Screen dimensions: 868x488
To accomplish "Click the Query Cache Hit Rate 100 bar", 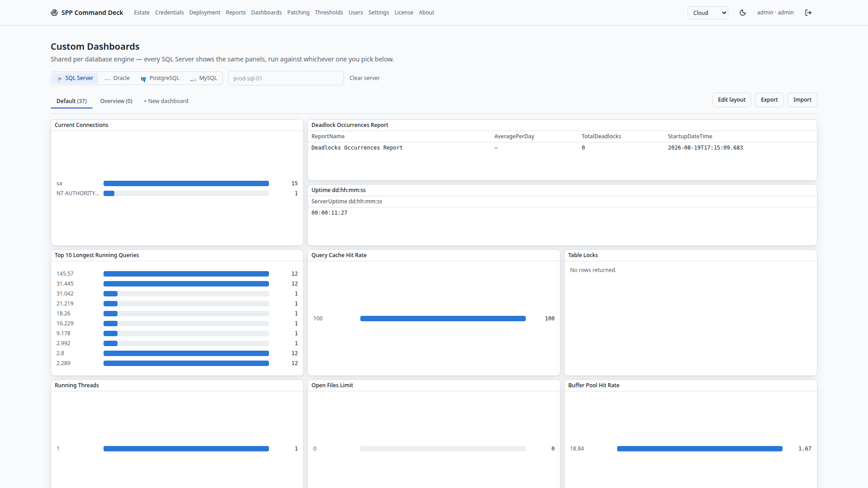I will [x=443, y=319].
